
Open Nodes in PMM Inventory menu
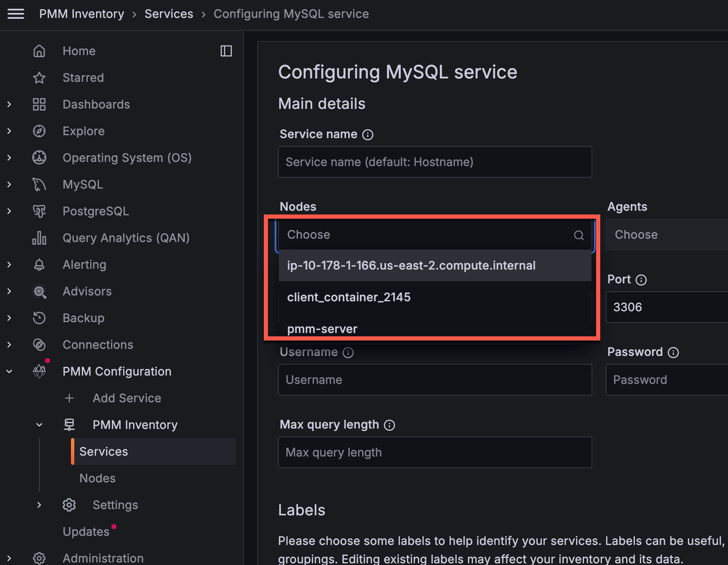[97, 478]
